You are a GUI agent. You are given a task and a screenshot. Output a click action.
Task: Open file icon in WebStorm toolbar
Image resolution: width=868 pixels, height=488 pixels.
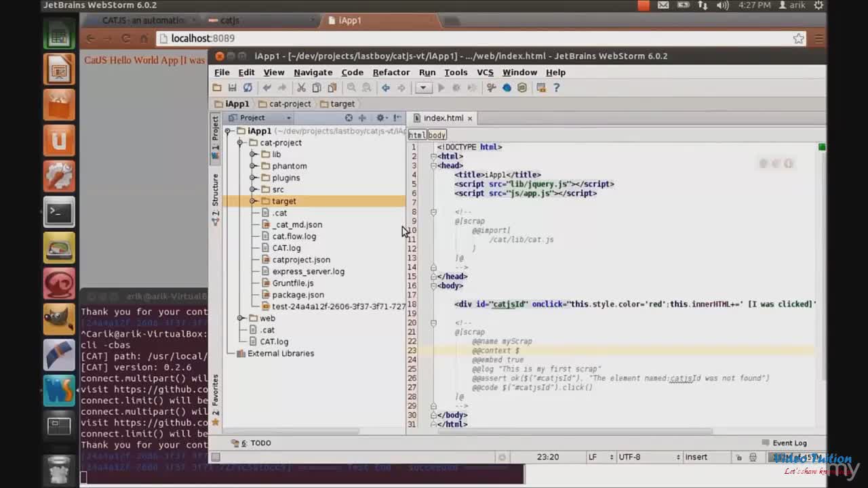pyautogui.click(x=217, y=87)
